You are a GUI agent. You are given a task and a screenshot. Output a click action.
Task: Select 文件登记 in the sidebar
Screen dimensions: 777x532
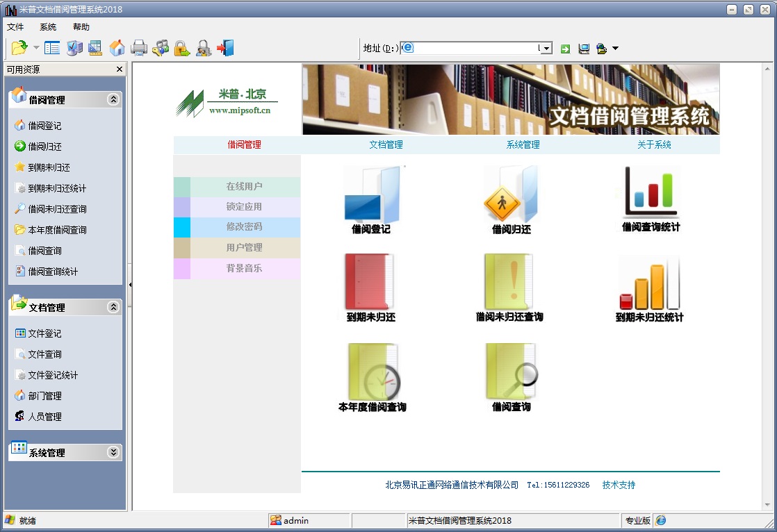(x=38, y=333)
